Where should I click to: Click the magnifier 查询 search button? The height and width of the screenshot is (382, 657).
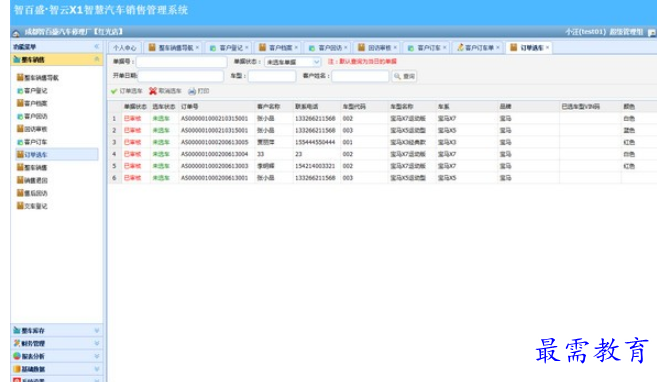(404, 76)
